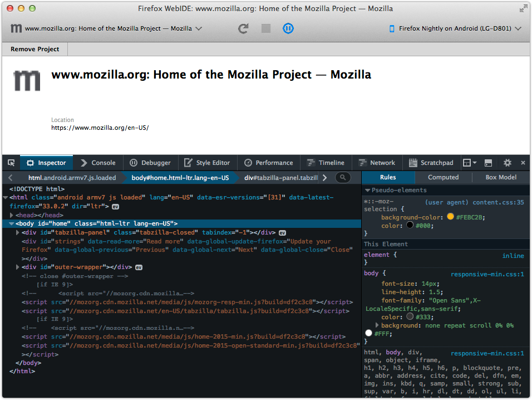Viewport: 532px width, 400px height.
Task: Close the developer toolbox
Action: [x=523, y=163]
